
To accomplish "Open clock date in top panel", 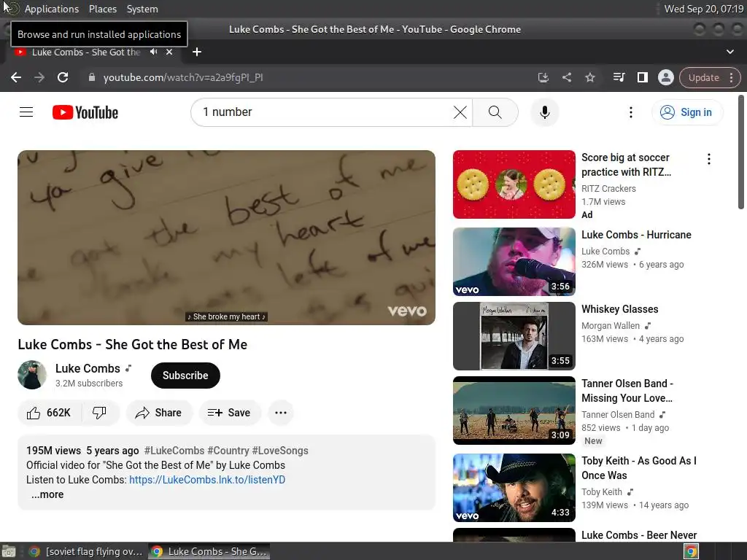I will pos(704,9).
